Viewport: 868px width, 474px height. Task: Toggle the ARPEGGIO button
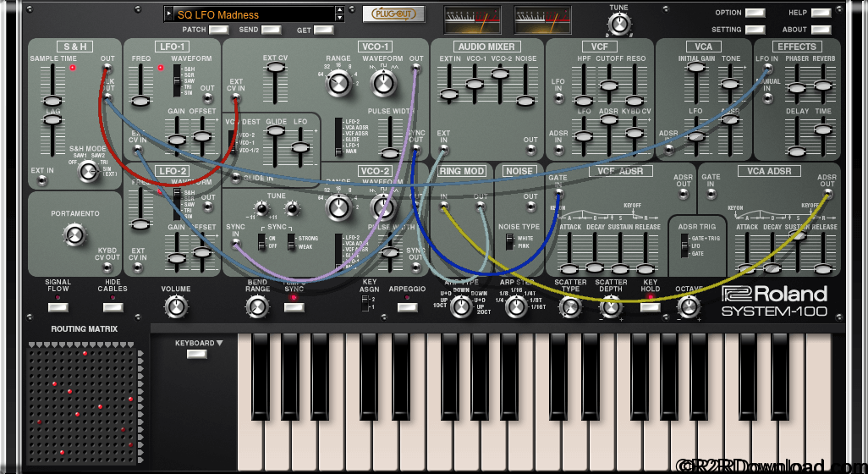(x=408, y=307)
